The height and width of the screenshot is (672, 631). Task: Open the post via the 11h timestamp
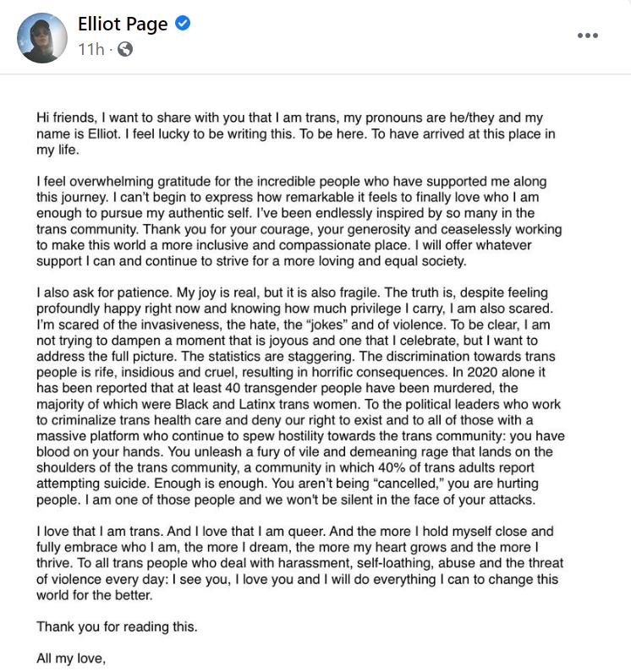91,49
